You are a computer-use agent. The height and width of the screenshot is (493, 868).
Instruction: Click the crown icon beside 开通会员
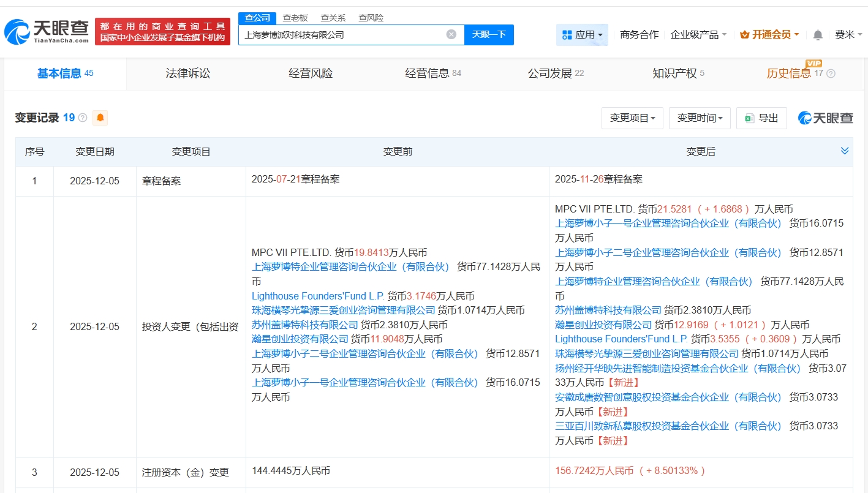745,35
